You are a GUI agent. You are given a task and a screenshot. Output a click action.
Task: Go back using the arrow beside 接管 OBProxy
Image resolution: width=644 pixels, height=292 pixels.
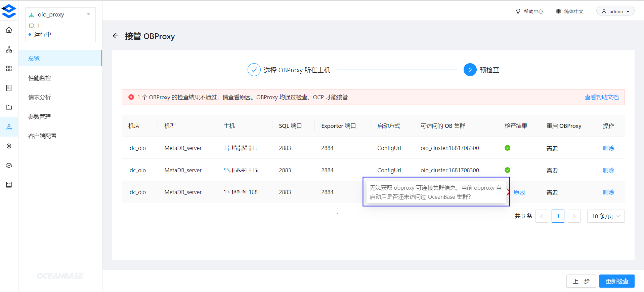116,36
